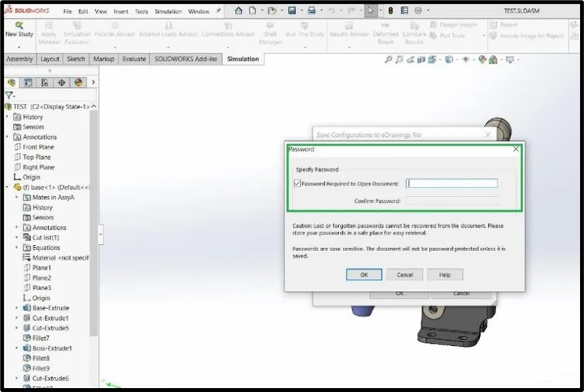The image size is (584, 392).
Task: Expand the Mates in AssyA folder
Action: (x=17, y=197)
